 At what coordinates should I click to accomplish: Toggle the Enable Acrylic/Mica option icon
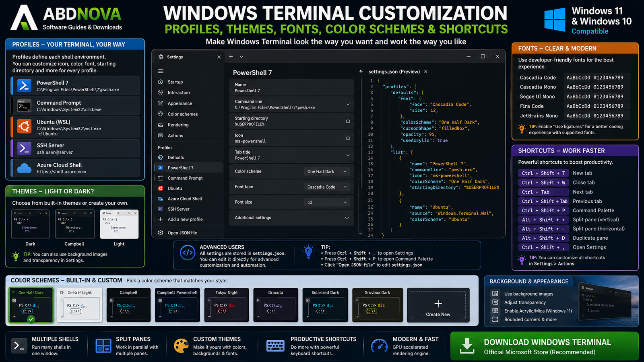[x=495, y=311]
